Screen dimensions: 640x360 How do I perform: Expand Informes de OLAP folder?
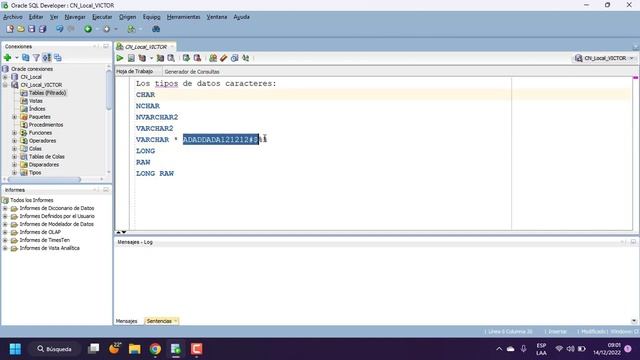pyautogui.click(x=5, y=232)
